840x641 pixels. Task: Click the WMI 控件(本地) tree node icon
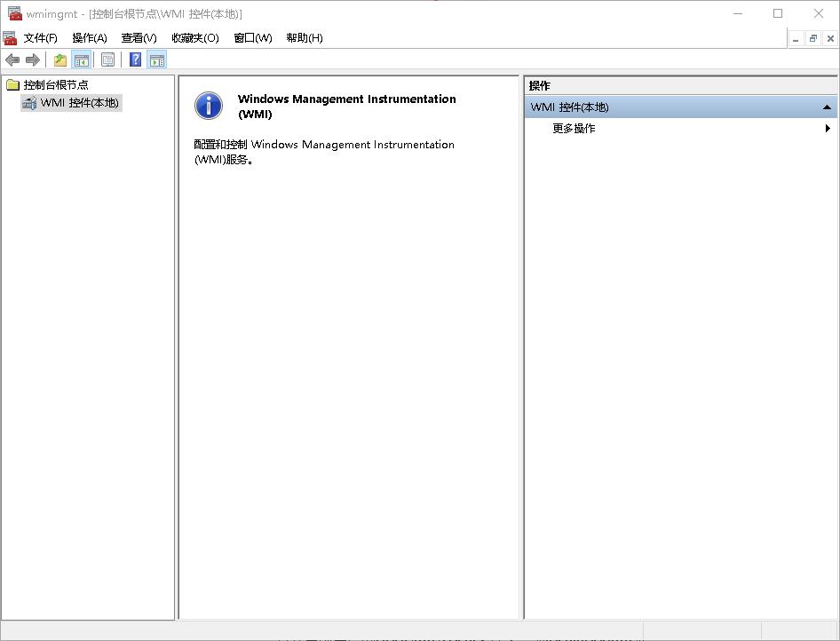[x=30, y=102]
